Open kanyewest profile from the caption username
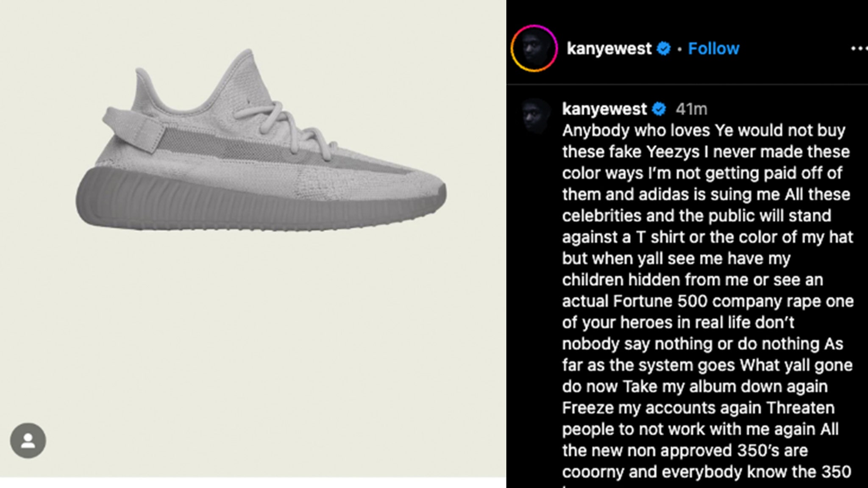 (x=604, y=109)
